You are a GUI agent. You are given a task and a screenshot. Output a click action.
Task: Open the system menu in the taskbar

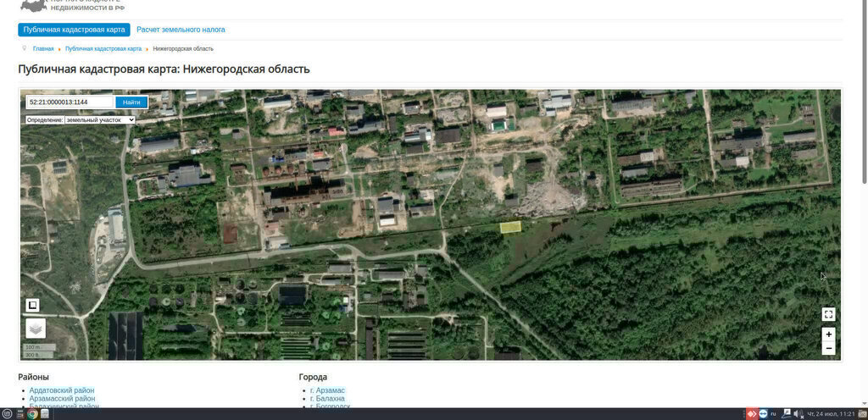tap(8, 414)
